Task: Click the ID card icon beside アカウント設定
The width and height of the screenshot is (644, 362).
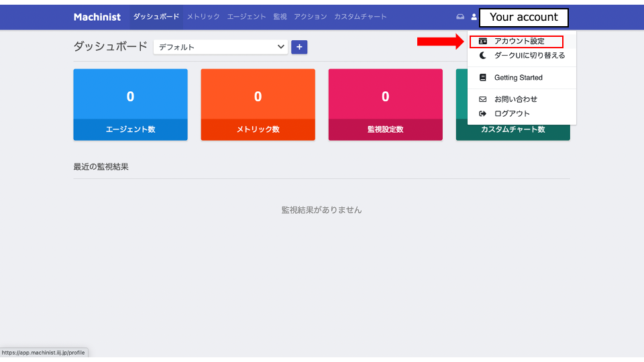Action: click(x=482, y=41)
